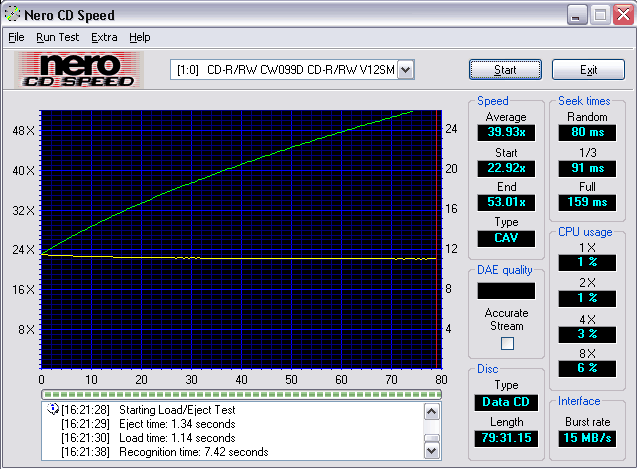Expand the CD-R/RW drive selection dropdown
This screenshot has height=469, width=637.
[405, 69]
